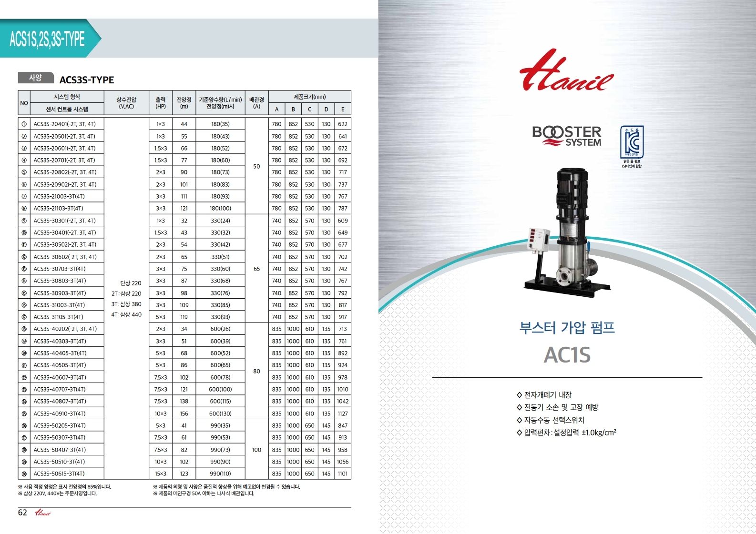756x534 pixels.
Task: Click the 전동기 소손 및 고장 예방 bullet
Action: (557, 407)
